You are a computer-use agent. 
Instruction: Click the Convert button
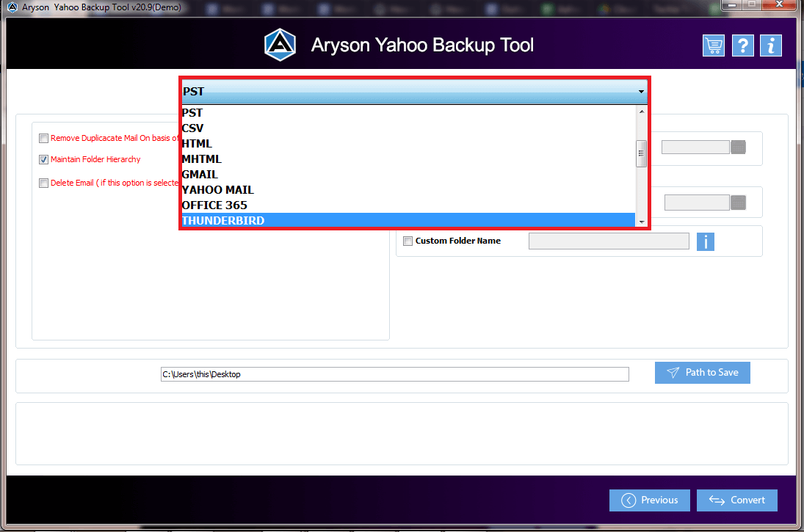point(736,500)
